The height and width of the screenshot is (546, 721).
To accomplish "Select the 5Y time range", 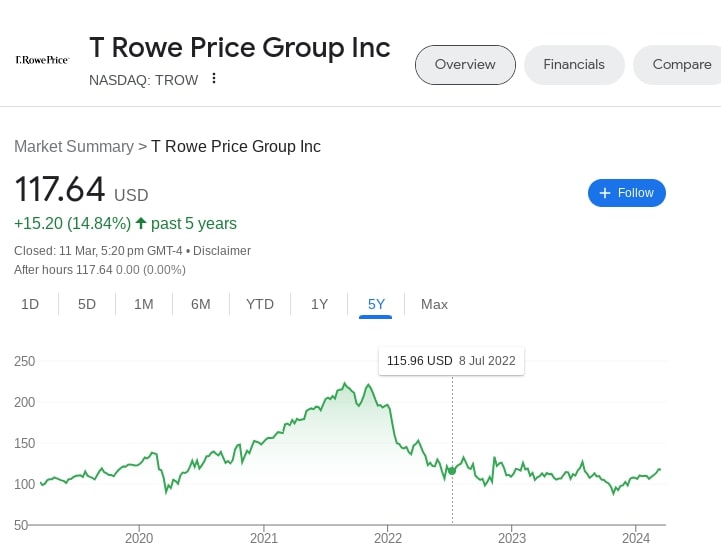I will [x=376, y=304].
